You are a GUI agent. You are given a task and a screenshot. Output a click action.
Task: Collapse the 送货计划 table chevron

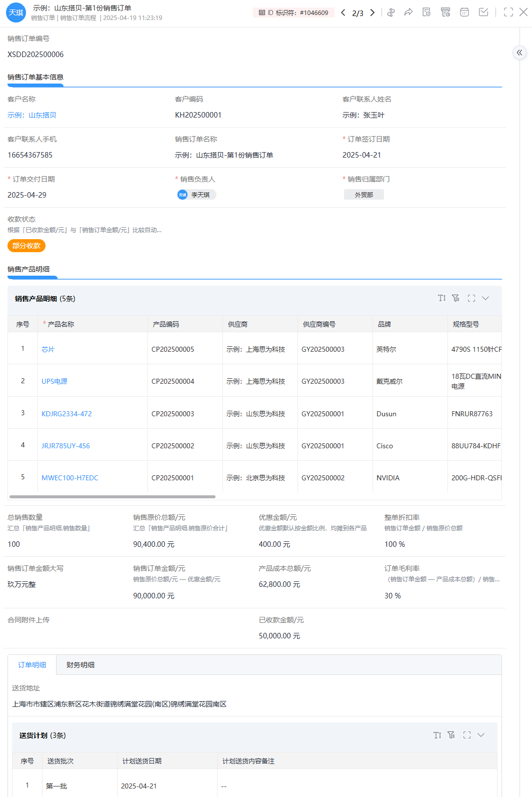pos(481,735)
